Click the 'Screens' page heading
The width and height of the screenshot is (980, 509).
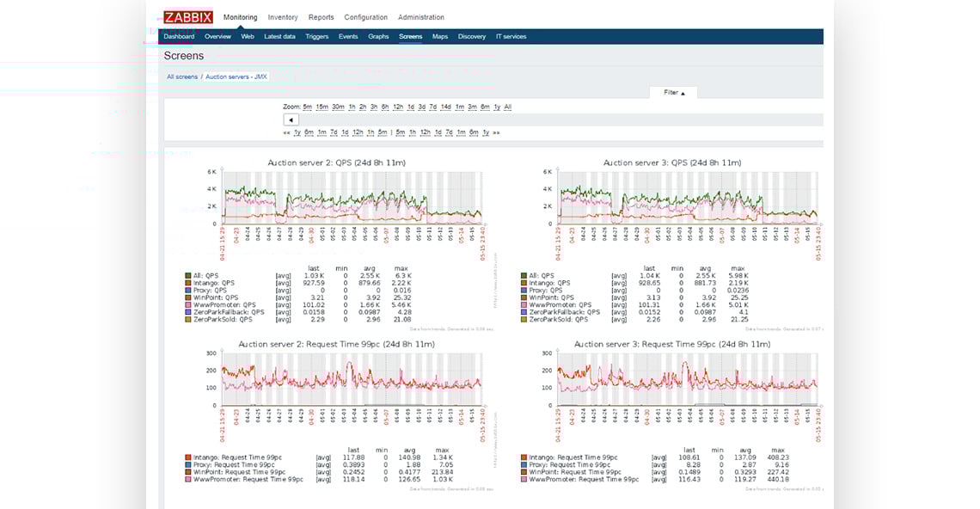click(184, 56)
